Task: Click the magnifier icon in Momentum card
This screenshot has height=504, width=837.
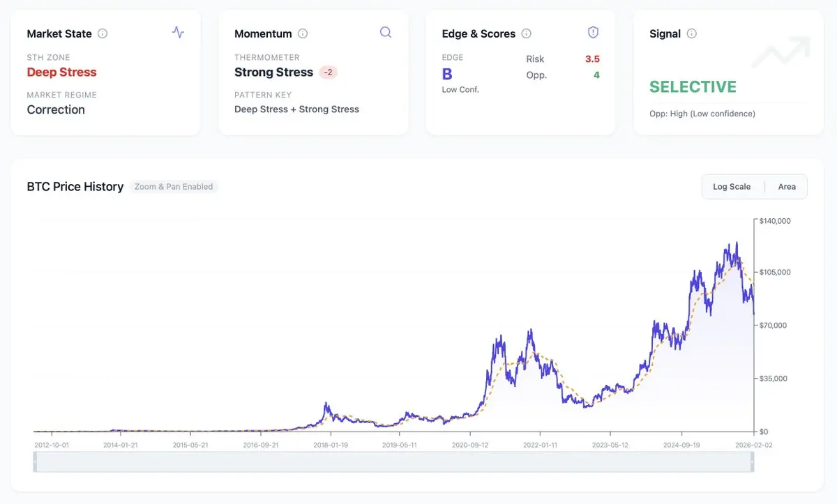Action: pos(386,32)
